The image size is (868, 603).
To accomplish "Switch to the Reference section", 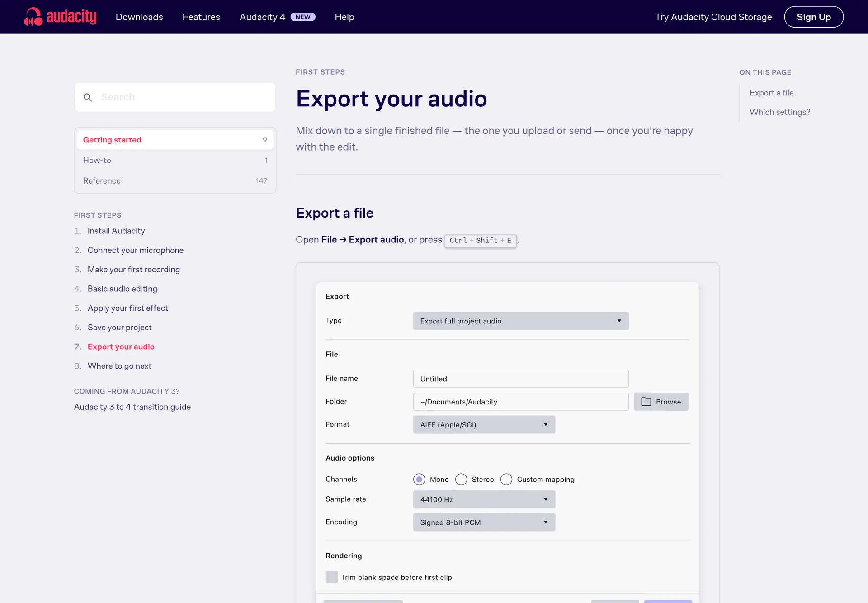I will tap(175, 180).
